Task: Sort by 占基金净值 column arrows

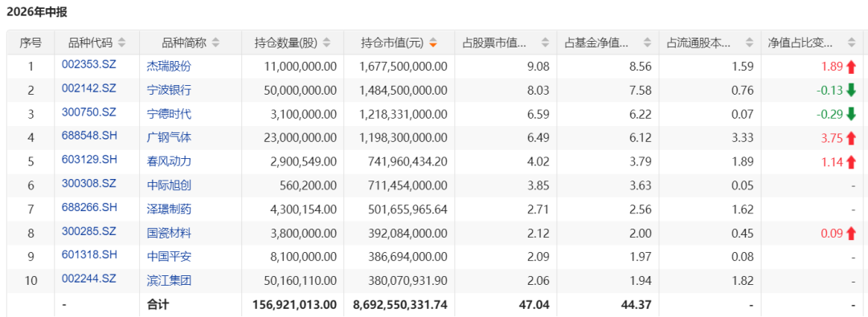Action: point(648,43)
